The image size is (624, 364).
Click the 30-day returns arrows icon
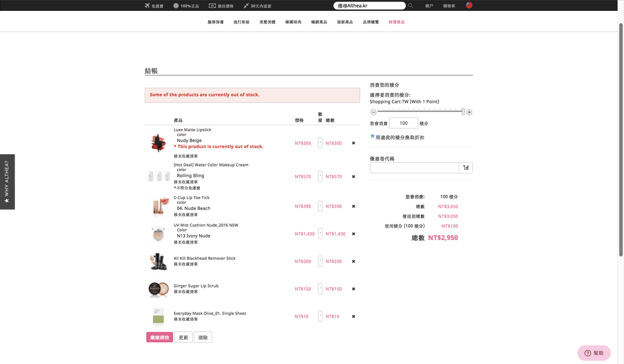pyautogui.click(x=245, y=6)
